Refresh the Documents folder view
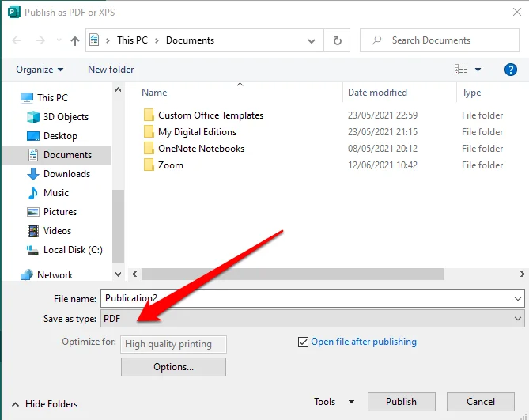 337,40
